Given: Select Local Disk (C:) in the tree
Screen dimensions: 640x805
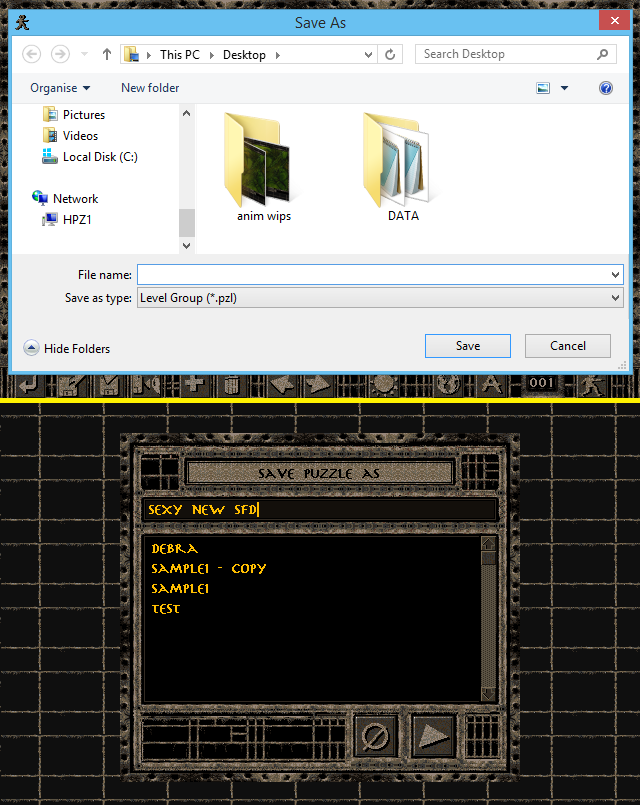Looking at the screenshot, I should point(90,157).
